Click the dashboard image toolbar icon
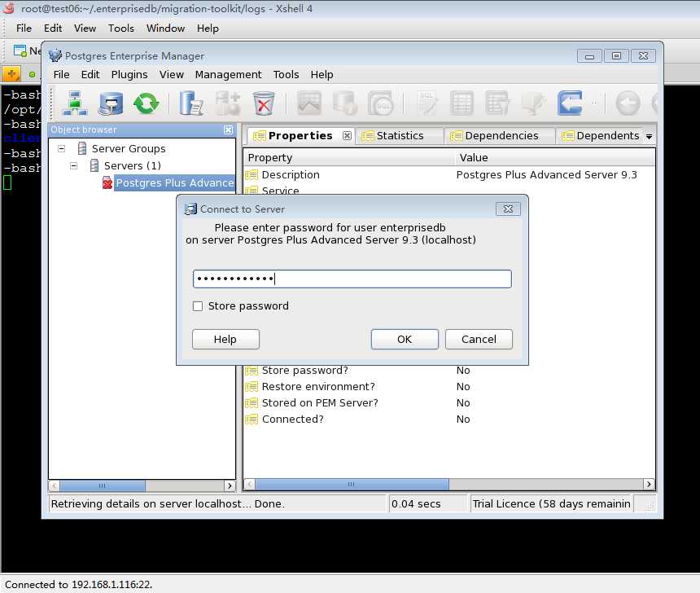Viewport: 700px width, 593px height. [x=309, y=103]
